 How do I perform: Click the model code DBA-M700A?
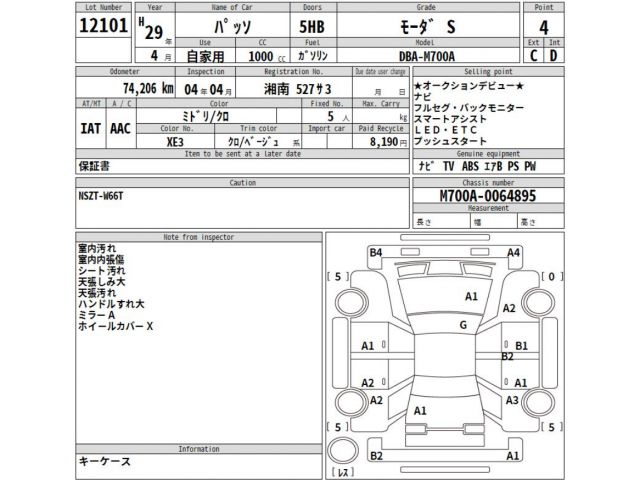click(x=427, y=56)
